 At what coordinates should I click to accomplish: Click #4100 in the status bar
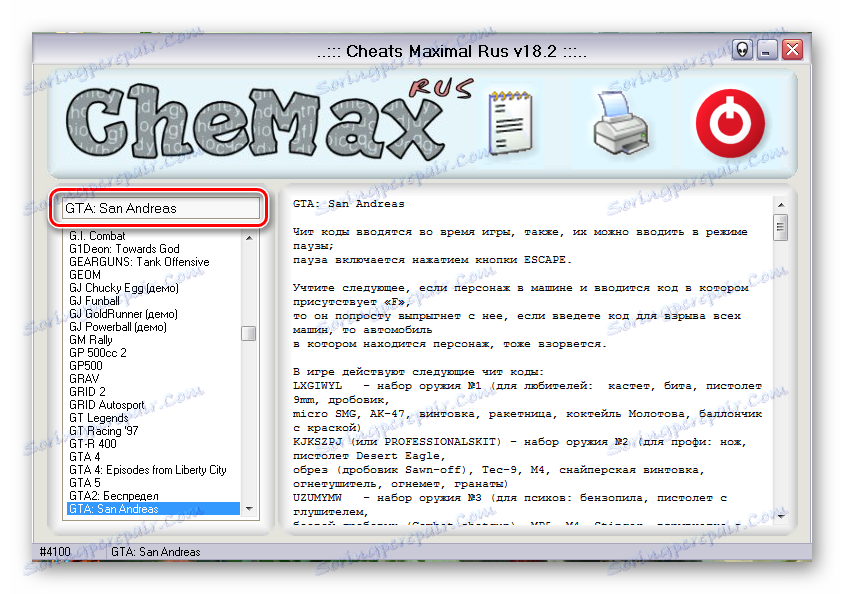tap(55, 551)
